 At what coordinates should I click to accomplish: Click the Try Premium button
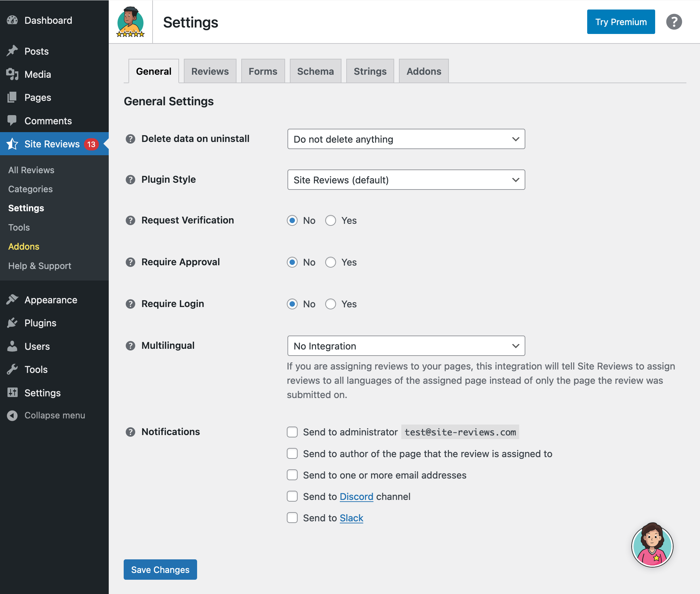[x=621, y=22]
